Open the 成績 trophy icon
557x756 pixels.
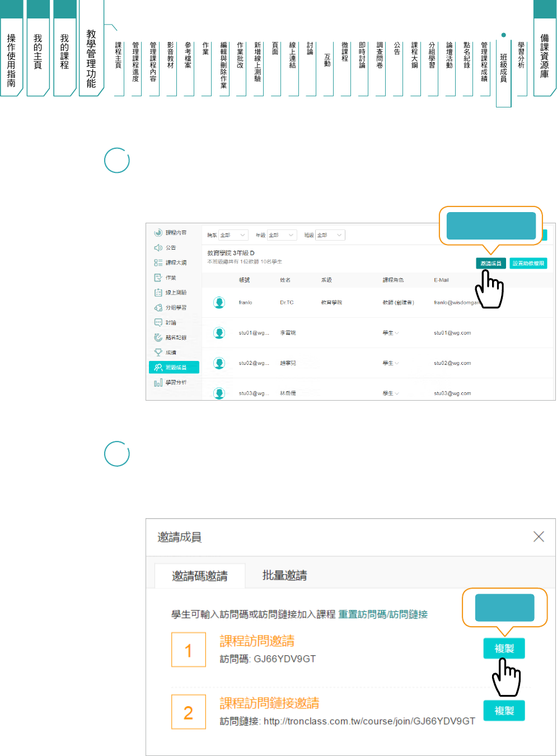(158, 353)
